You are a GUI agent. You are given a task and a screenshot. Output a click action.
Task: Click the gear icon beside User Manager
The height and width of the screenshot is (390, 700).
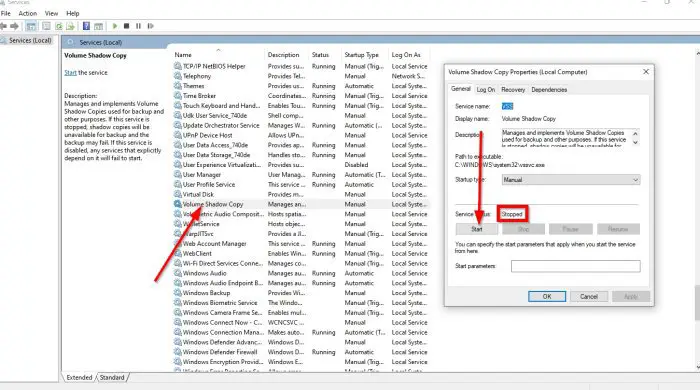coord(178,174)
